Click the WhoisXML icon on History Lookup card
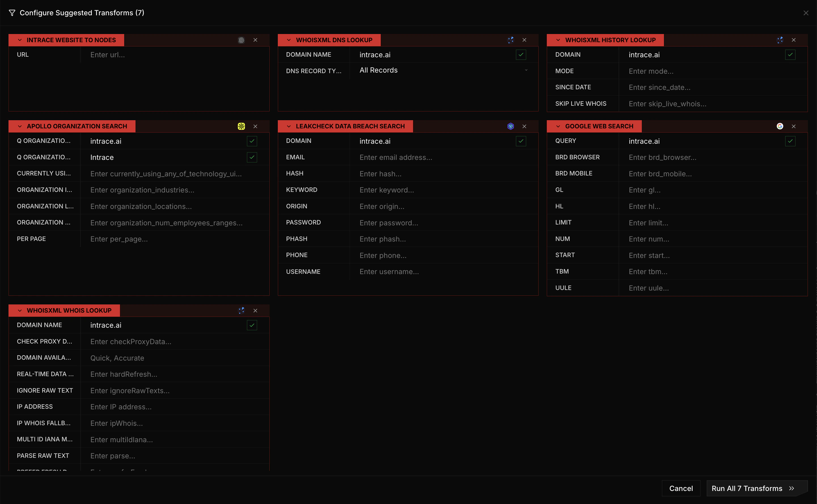The image size is (817, 504). (x=780, y=40)
